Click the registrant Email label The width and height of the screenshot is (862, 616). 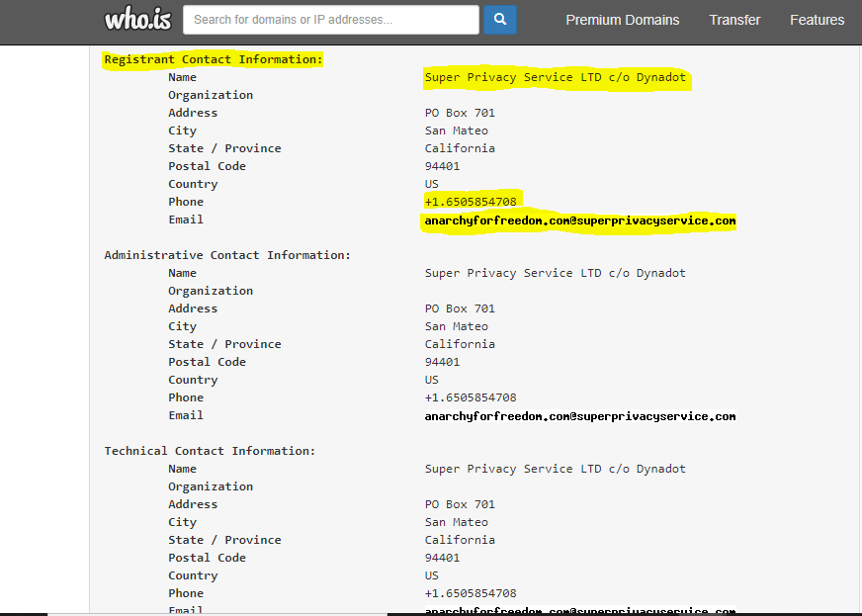(186, 220)
